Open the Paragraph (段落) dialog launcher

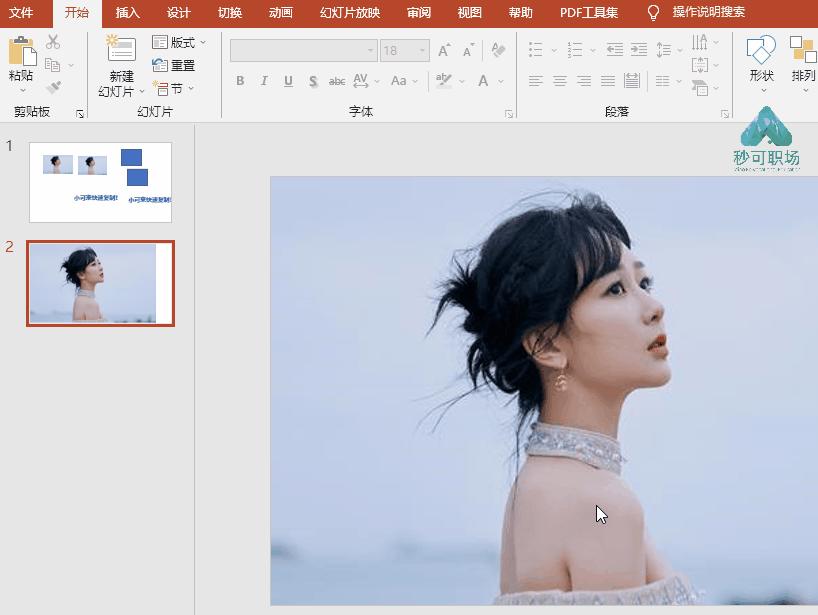pos(724,114)
